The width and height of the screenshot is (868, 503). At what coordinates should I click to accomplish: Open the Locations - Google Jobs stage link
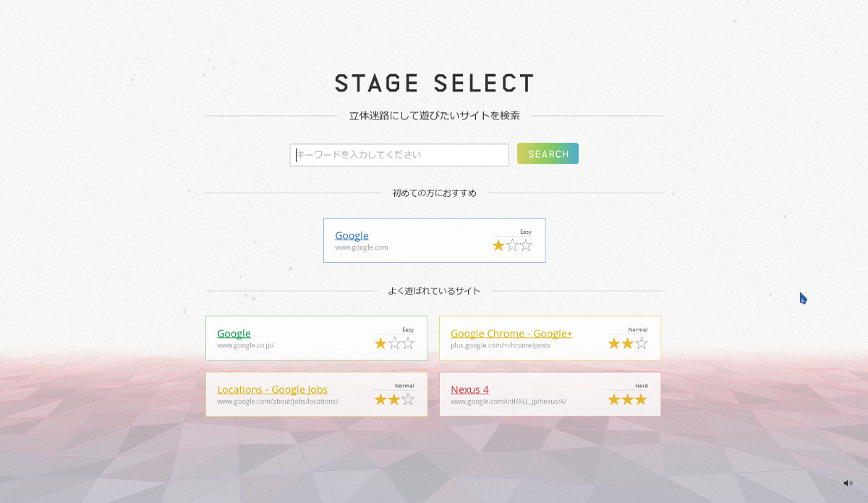pyautogui.click(x=272, y=389)
